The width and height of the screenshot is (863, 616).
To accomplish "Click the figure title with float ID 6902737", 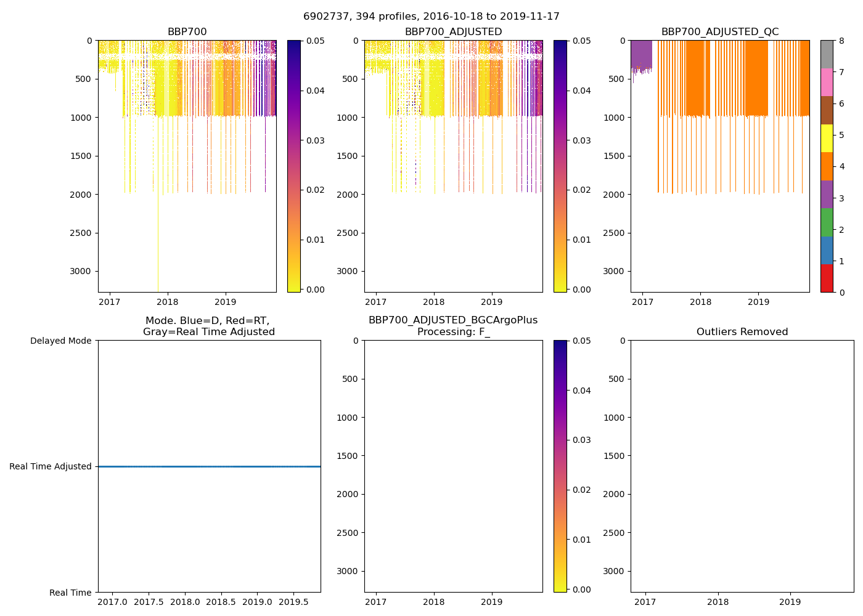I will click(431, 17).
